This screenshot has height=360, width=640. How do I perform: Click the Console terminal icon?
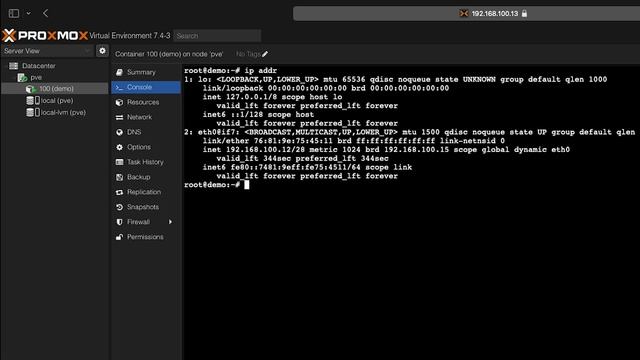point(119,87)
